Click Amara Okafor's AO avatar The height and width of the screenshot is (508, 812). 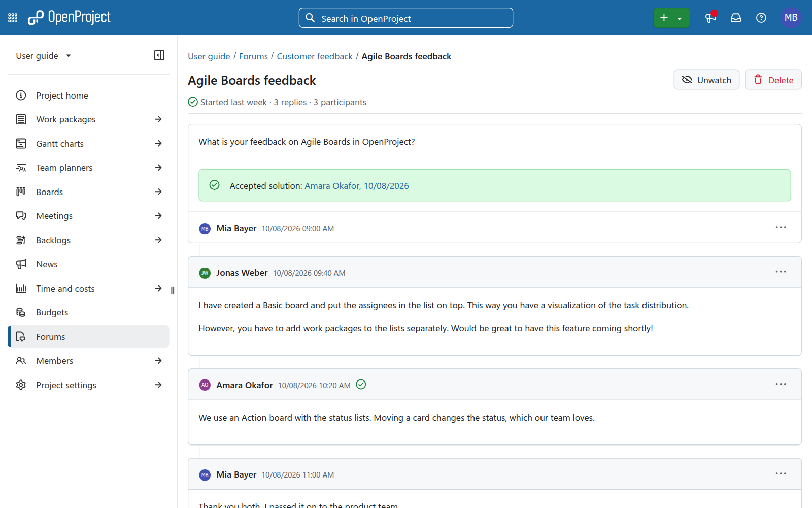click(x=205, y=385)
